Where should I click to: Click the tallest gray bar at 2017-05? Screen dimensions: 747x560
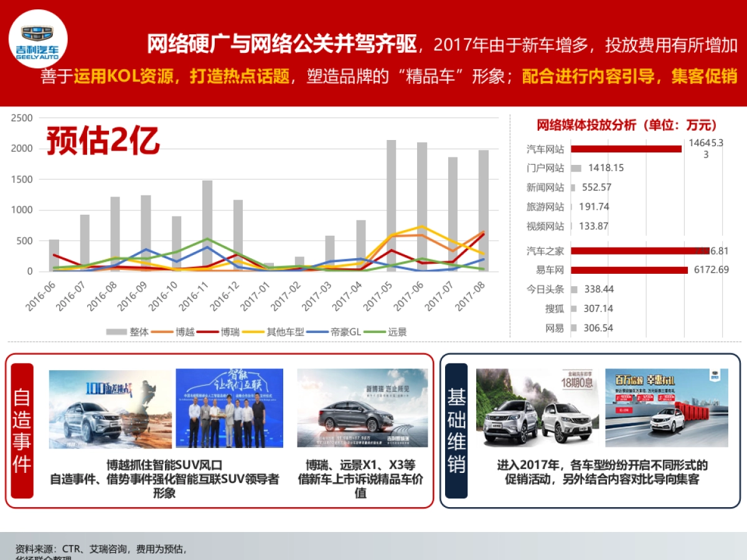click(391, 205)
